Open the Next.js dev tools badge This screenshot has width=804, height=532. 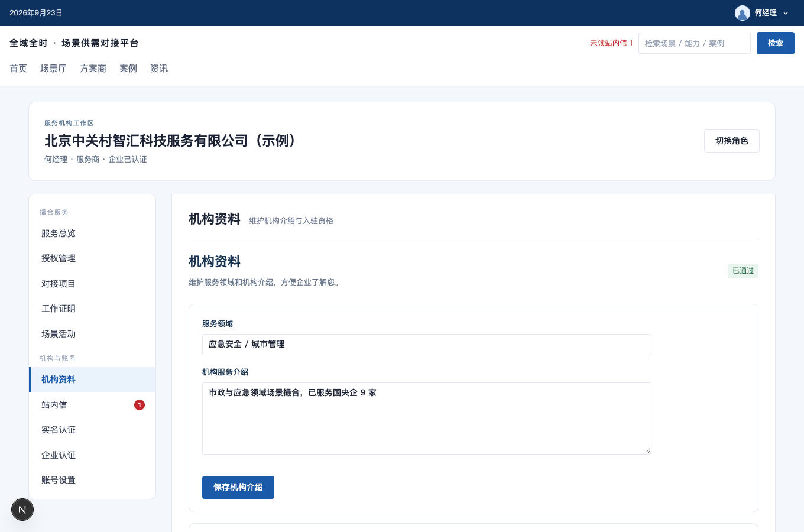click(22, 510)
